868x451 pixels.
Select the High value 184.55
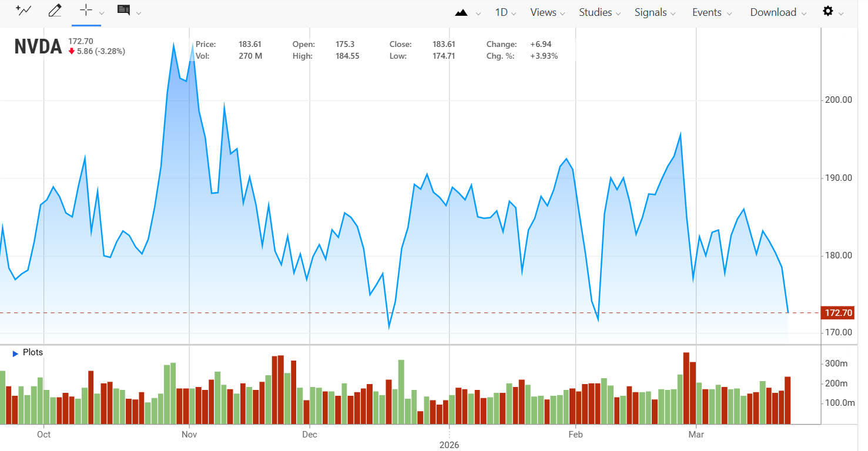(x=347, y=56)
